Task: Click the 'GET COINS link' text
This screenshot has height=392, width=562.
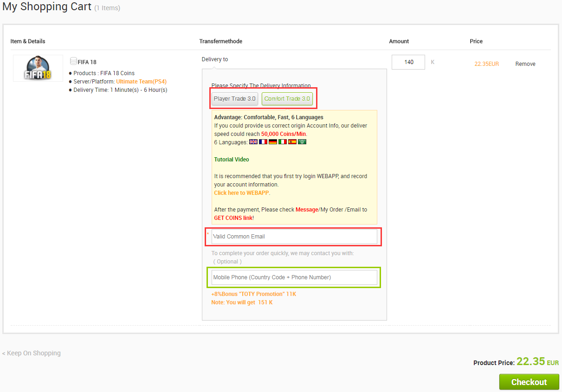Action: 233,218
